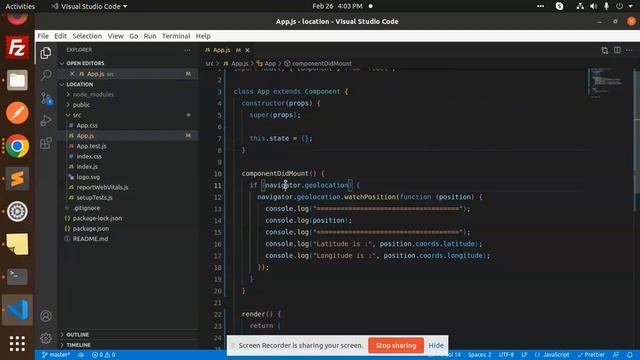This screenshot has height=360, width=640.
Task: Open Terminal from the dock
Action: (17, 276)
